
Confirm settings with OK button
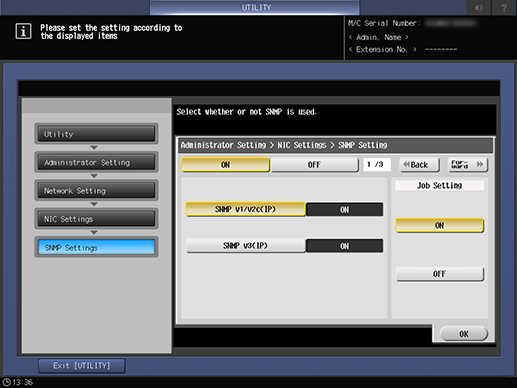(464, 334)
